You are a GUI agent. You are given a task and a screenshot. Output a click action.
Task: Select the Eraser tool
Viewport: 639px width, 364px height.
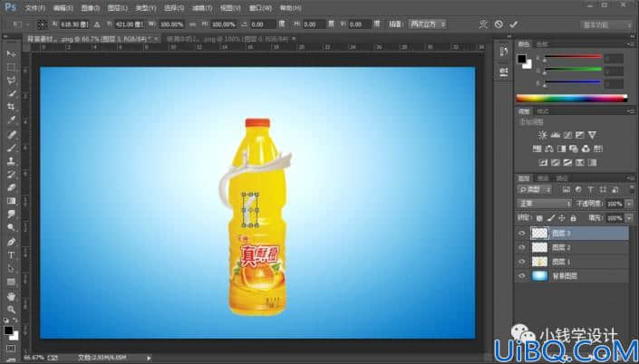tap(11, 187)
